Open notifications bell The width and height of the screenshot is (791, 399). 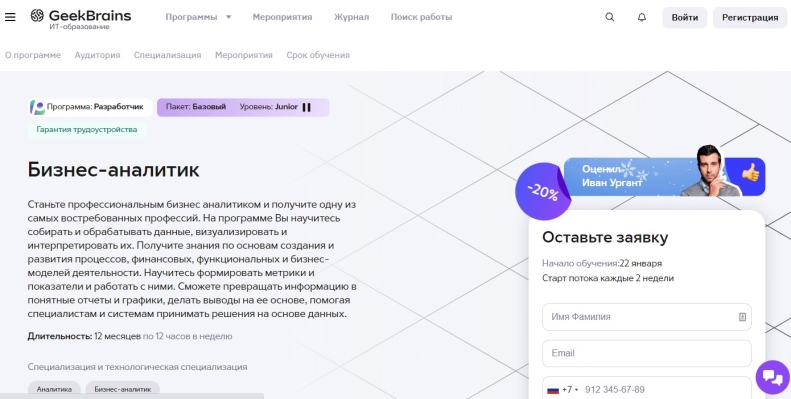coord(642,17)
